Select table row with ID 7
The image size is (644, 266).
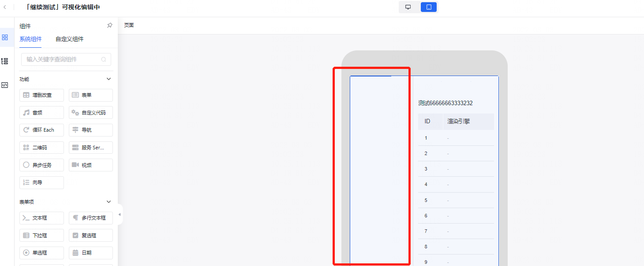(x=456, y=231)
